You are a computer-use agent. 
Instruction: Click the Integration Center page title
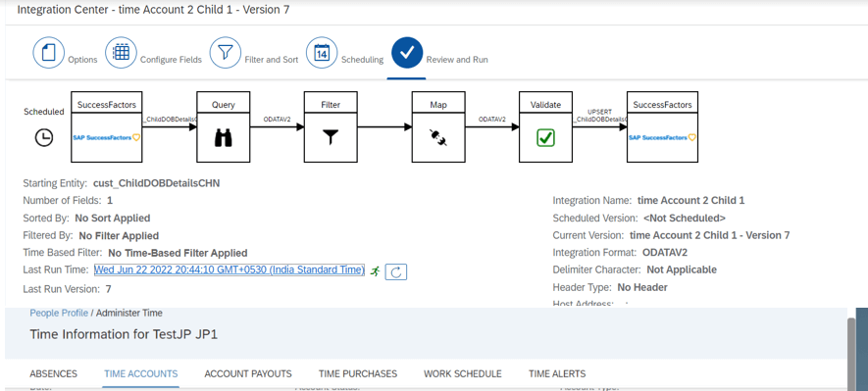(153, 10)
